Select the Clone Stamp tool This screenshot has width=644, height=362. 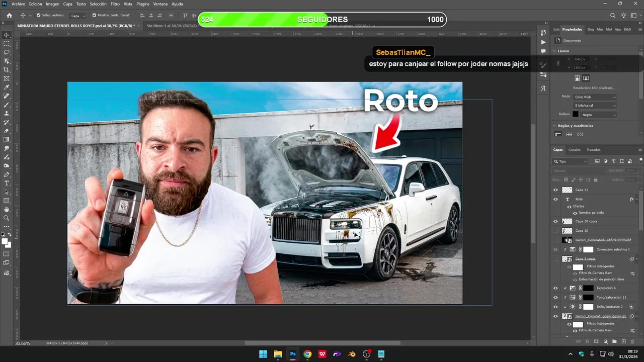7,114
